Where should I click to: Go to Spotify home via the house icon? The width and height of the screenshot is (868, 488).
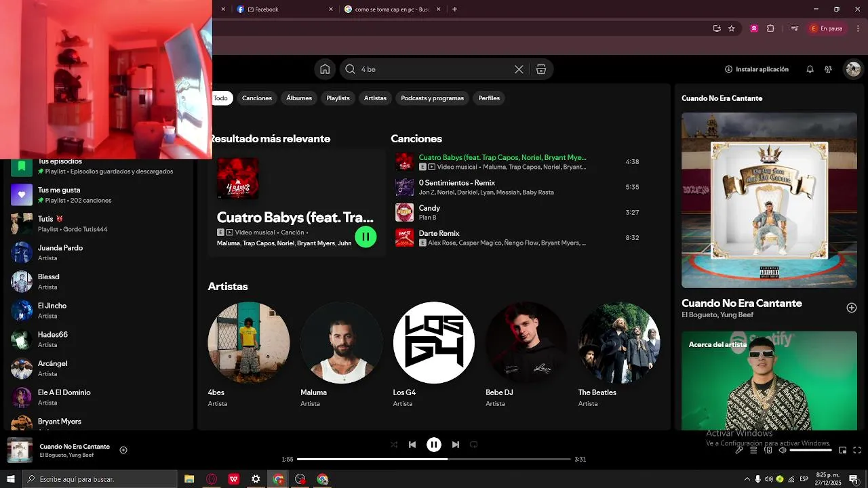click(325, 69)
